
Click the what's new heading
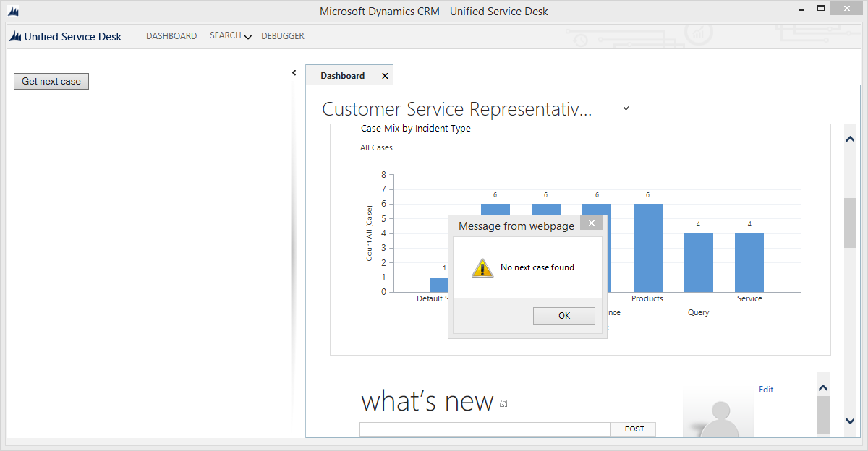pyautogui.click(x=427, y=400)
